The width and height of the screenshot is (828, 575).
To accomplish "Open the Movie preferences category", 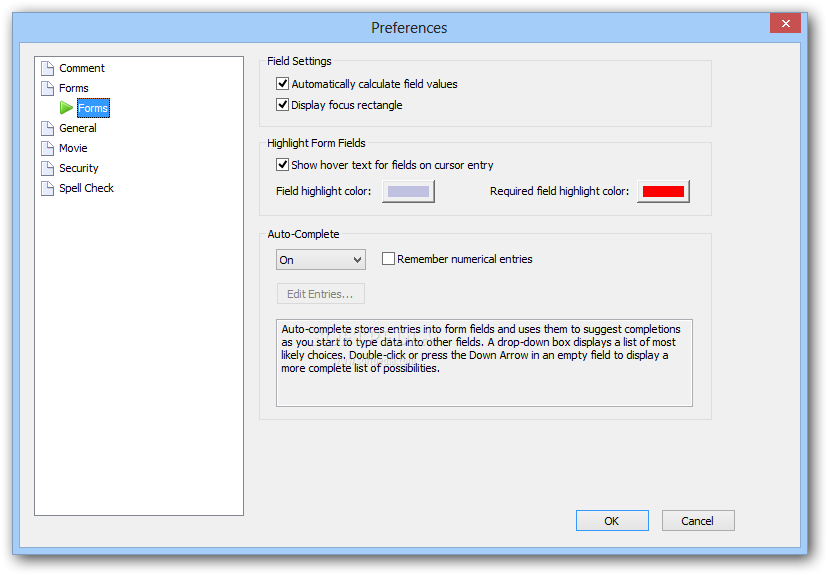I will [73, 148].
